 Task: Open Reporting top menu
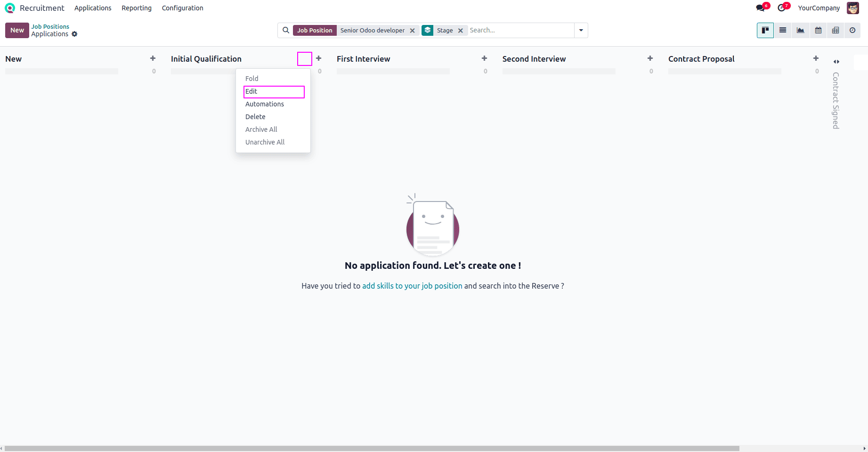[137, 8]
